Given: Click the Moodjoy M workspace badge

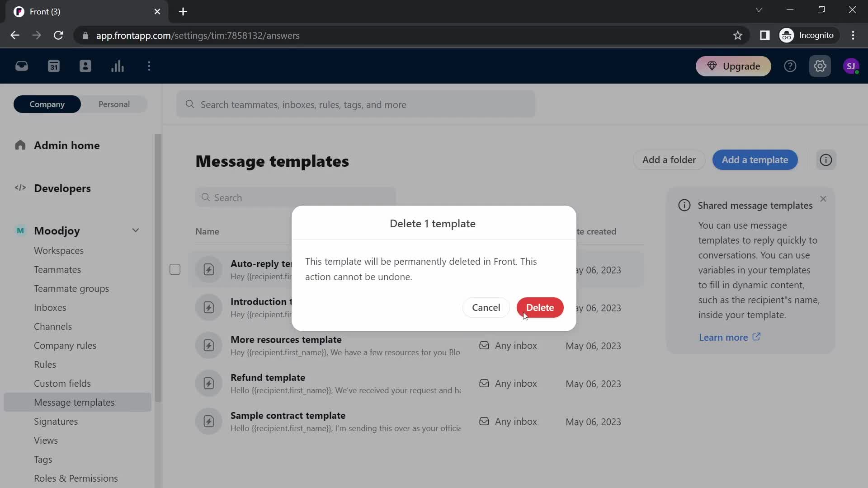Looking at the screenshot, I should point(20,231).
